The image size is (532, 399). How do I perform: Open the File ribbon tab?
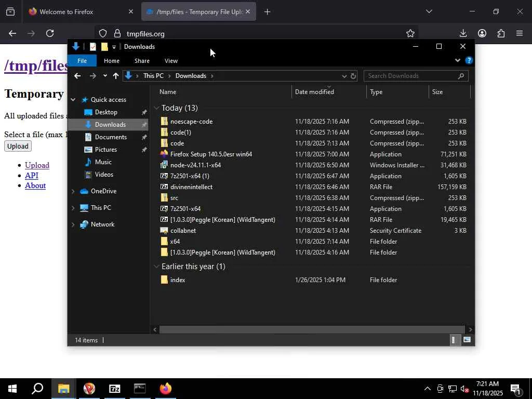pyautogui.click(x=82, y=61)
